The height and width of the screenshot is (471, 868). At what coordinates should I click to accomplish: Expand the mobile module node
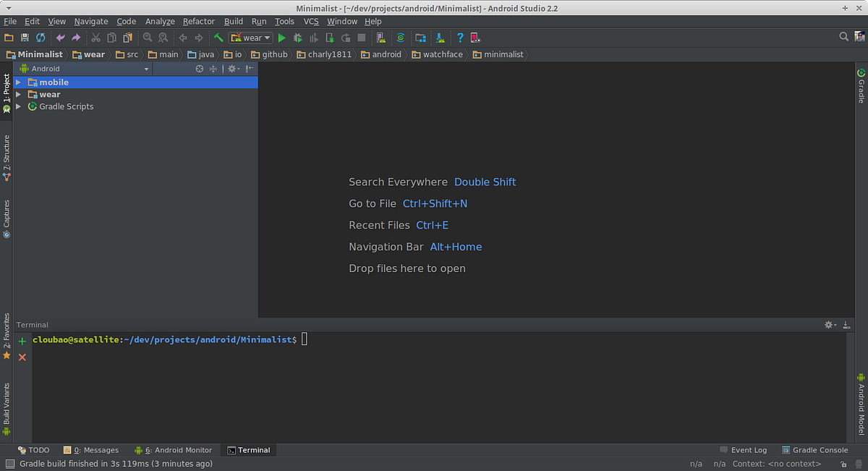19,82
